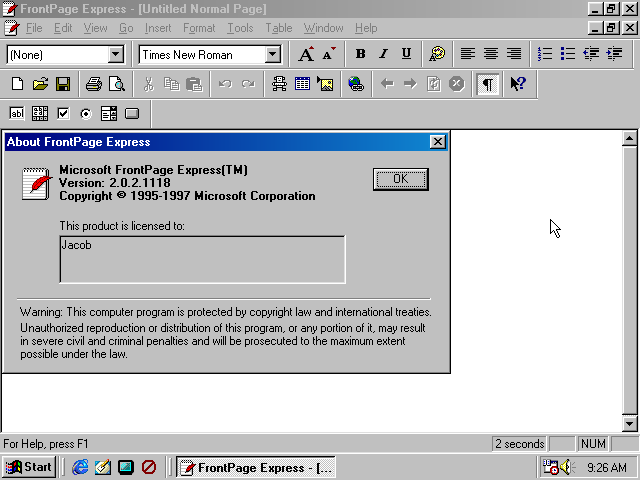Expand the Times New Roman font dropdown
The height and width of the screenshot is (480, 640).
click(x=272, y=54)
